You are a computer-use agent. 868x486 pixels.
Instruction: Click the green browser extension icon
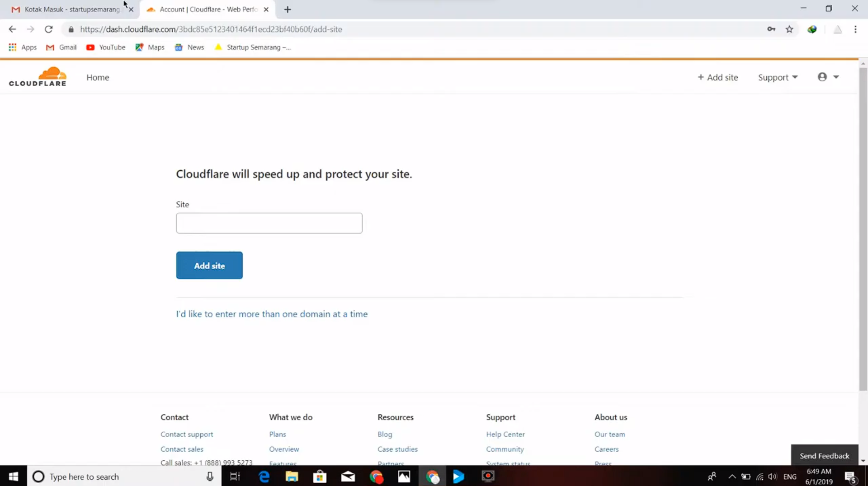tap(812, 29)
